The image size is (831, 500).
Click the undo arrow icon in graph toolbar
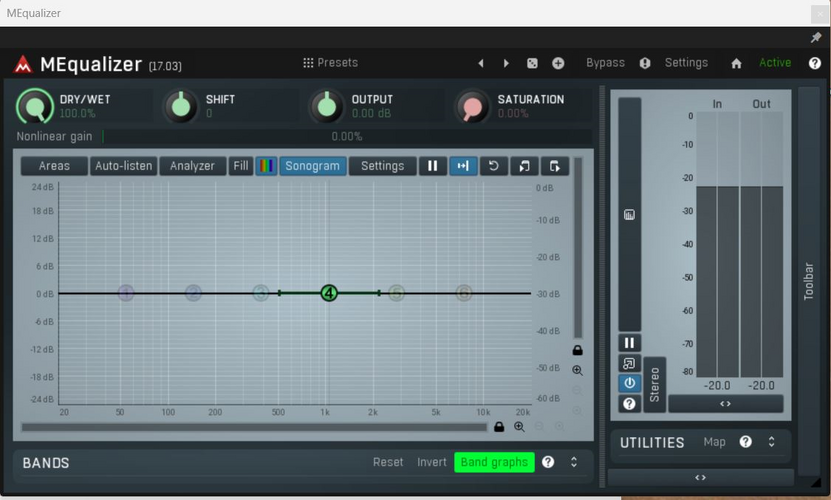(493, 166)
